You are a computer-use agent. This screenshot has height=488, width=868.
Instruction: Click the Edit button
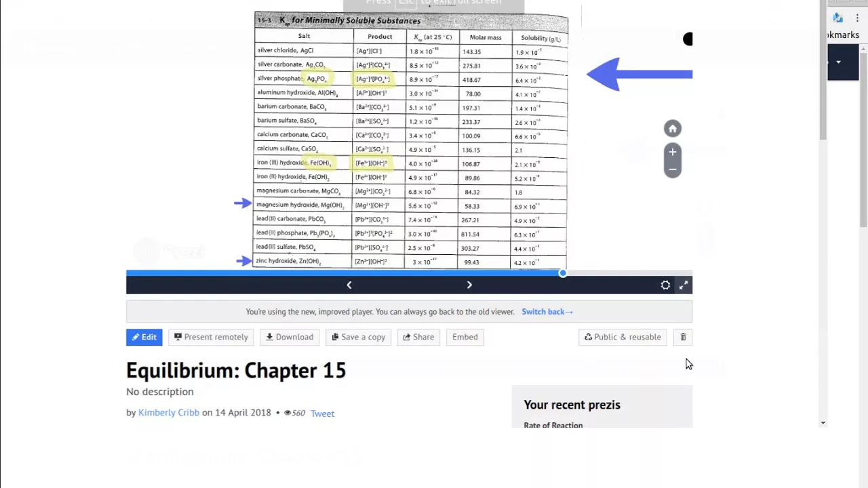(x=144, y=337)
